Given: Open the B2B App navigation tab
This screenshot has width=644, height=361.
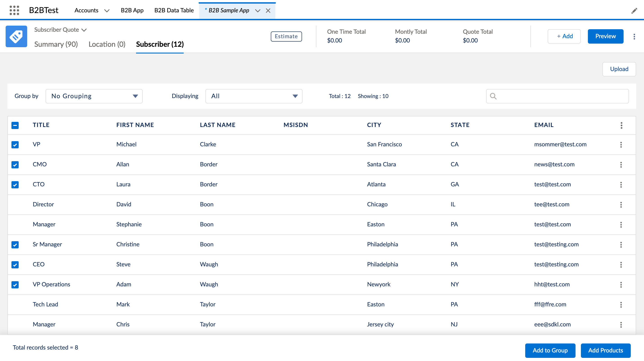Looking at the screenshot, I should click(132, 10).
